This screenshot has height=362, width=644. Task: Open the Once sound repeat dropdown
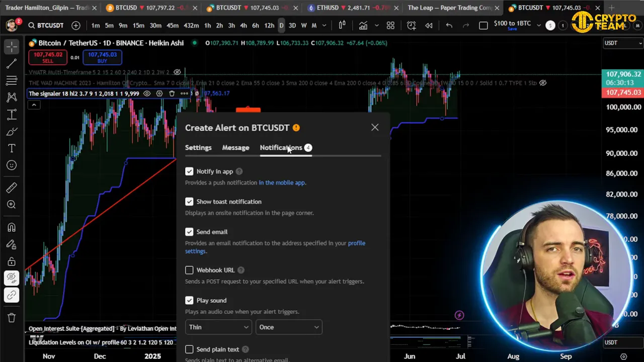(289, 327)
